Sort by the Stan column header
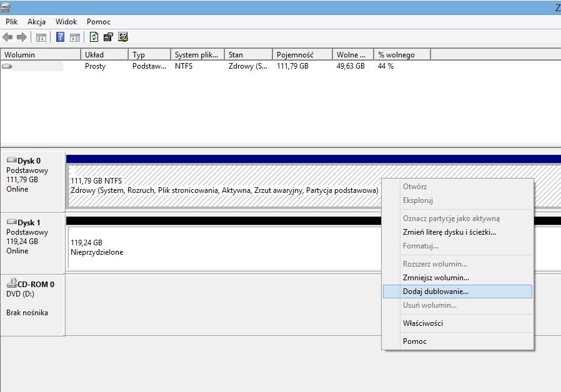This screenshot has width=561, height=392. pos(249,55)
